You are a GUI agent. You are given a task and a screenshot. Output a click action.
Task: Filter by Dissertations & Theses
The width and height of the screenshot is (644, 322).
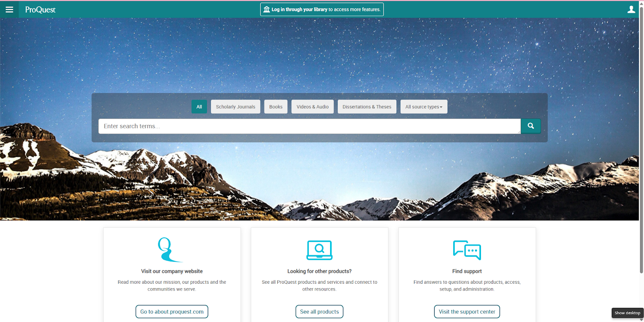pos(367,107)
